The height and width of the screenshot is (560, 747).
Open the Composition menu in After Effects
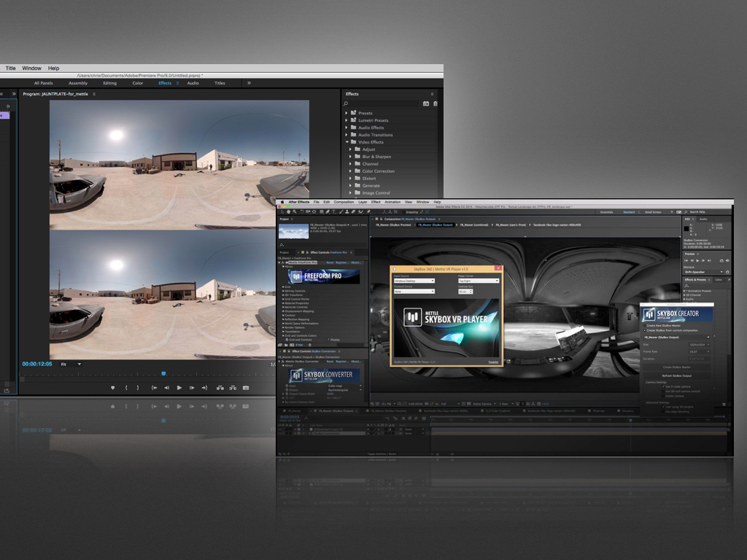344,202
